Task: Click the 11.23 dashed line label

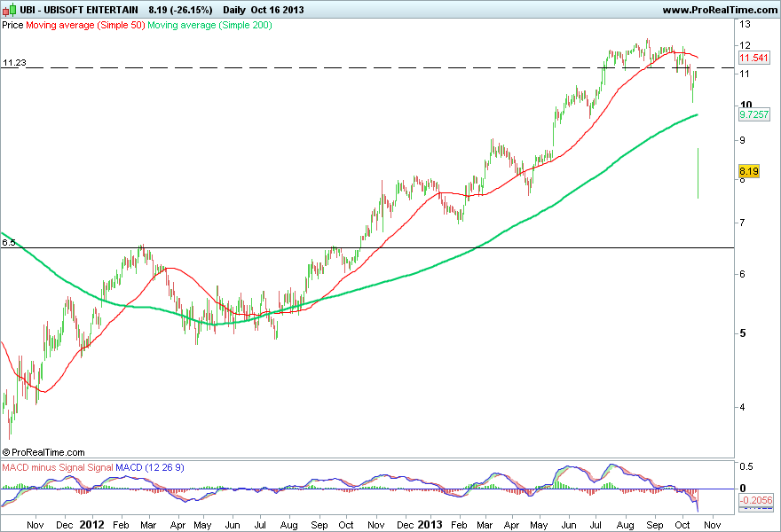Action: [x=14, y=63]
